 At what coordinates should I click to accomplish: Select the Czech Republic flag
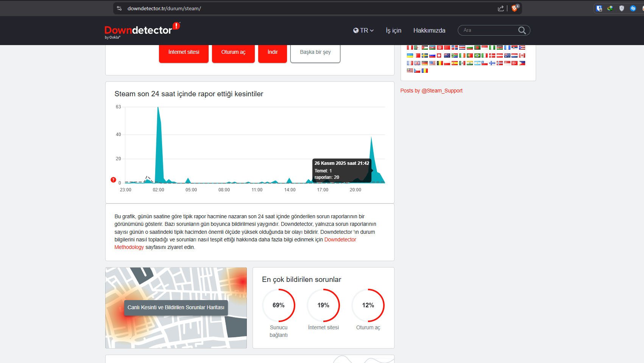coord(417,70)
